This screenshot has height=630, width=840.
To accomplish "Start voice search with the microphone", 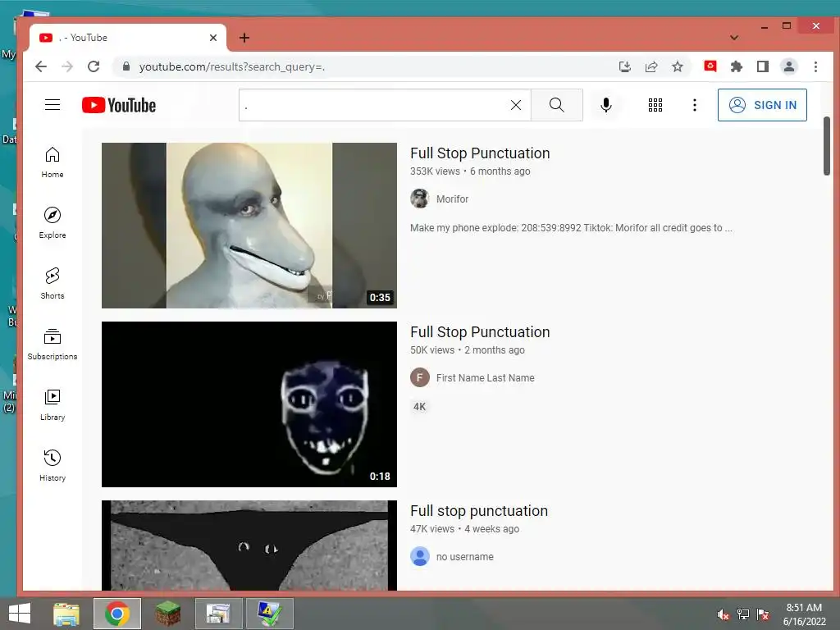I will [606, 105].
